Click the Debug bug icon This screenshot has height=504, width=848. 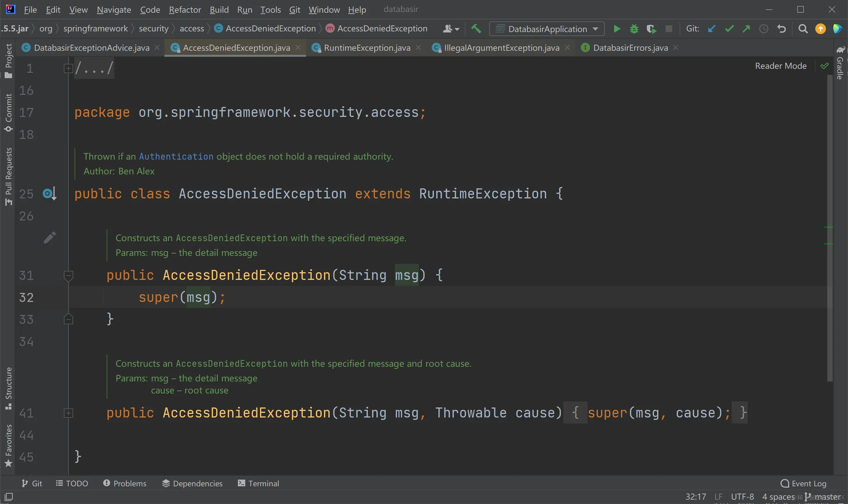(x=634, y=29)
